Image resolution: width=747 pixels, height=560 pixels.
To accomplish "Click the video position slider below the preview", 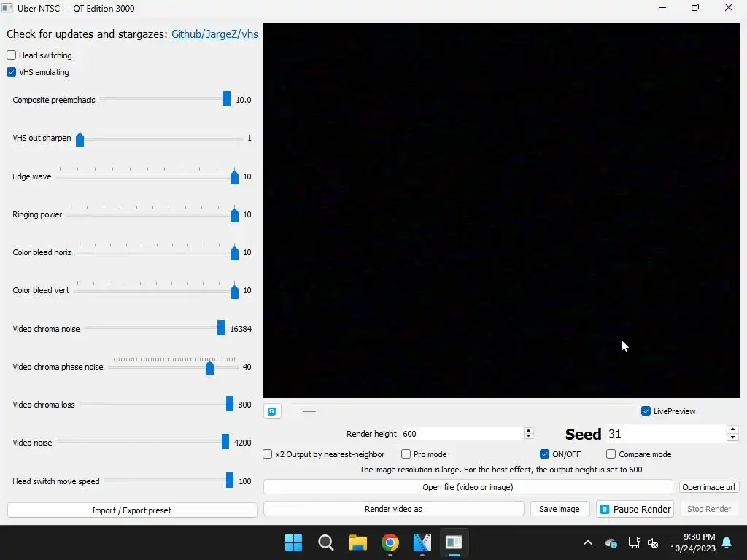I will (x=309, y=411).
